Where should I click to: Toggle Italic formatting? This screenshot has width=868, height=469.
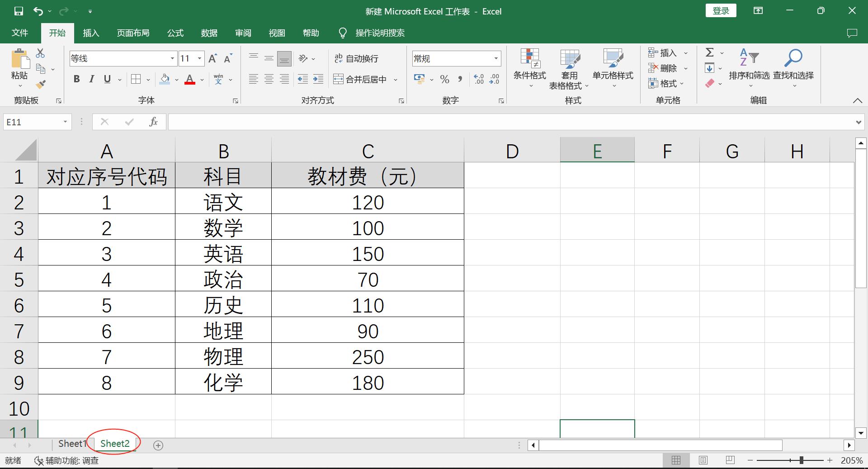[92, 79]
